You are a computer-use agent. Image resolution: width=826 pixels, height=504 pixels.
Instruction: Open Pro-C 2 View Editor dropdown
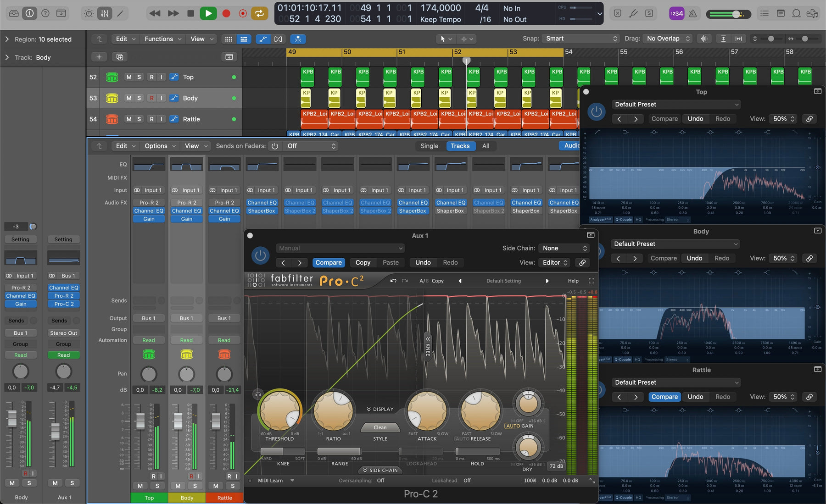pos(554,262)
